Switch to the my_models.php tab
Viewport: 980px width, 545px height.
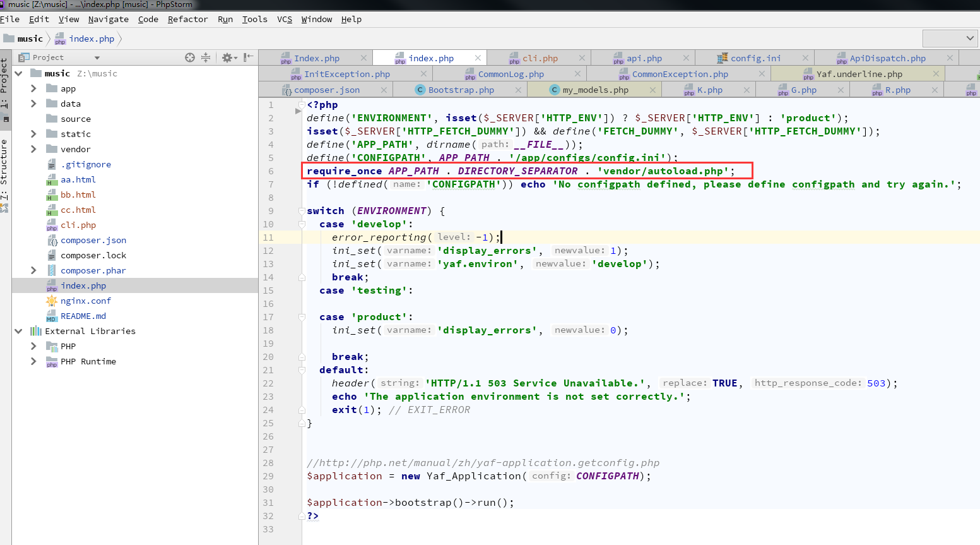595,90
